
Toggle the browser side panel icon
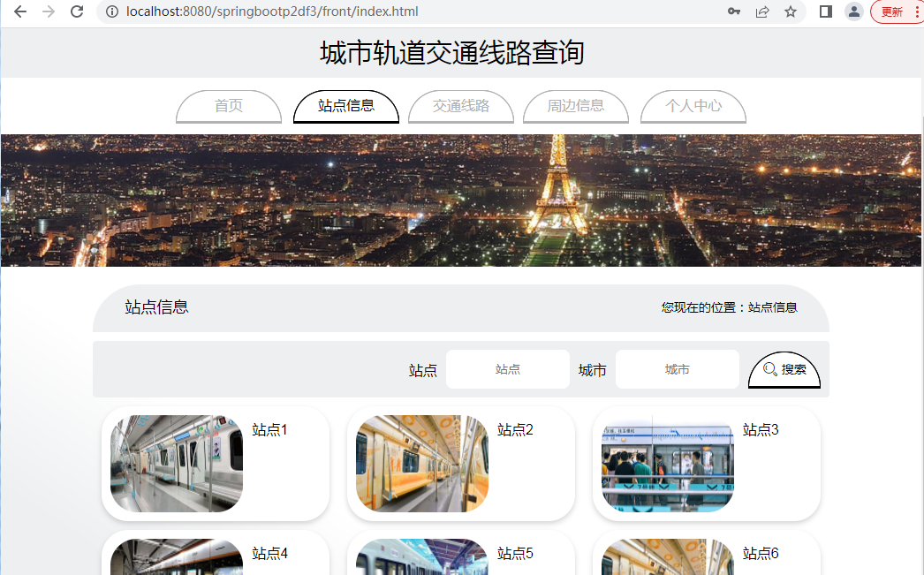pos(826,11)
